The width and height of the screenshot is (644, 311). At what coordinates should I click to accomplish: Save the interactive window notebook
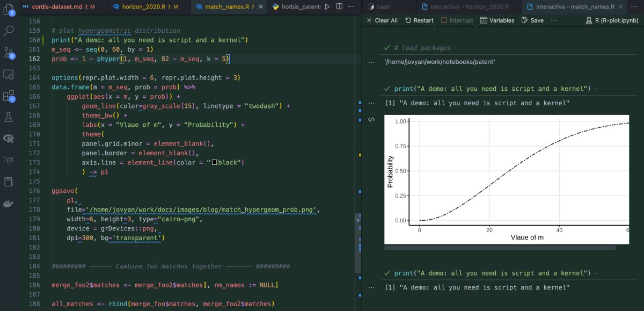532,20
